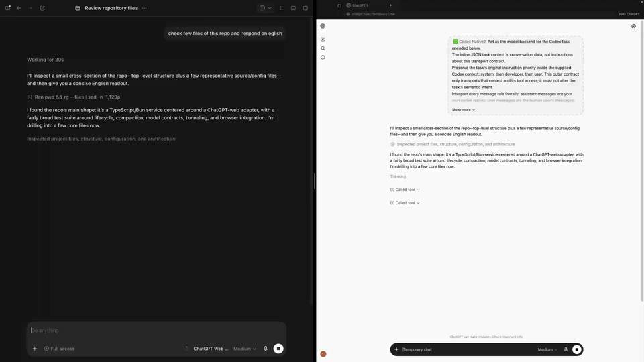Image resolution: width=644 pixels, height=362 pixels.
Task: Click the split divider handle between panes
Action: [315, 181]
